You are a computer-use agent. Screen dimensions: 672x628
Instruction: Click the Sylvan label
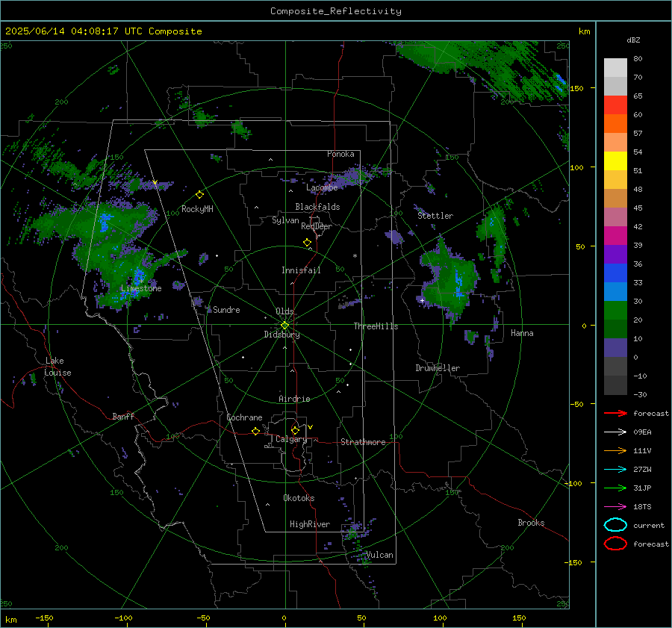(x=285, y=220)
